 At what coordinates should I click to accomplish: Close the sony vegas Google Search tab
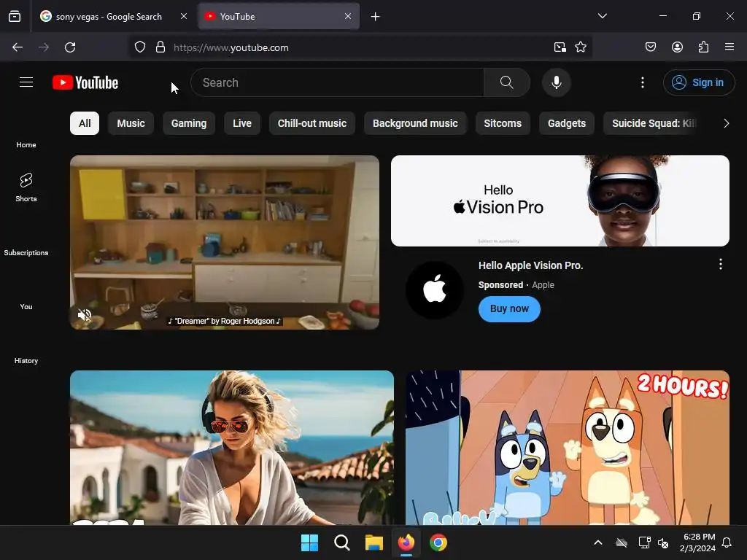[x=183, y=16]
